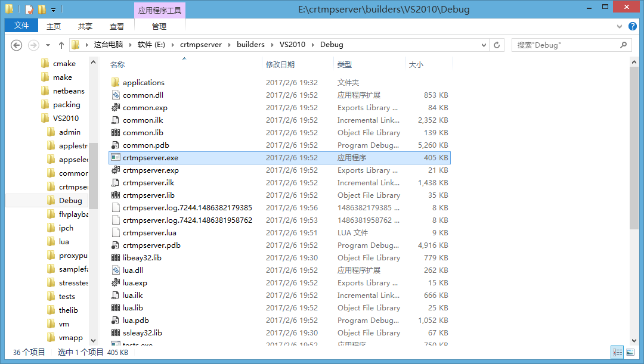Click the crtmpserver.lua file icon
Viewport: 644px width, 364px height.
click(116, 233)
